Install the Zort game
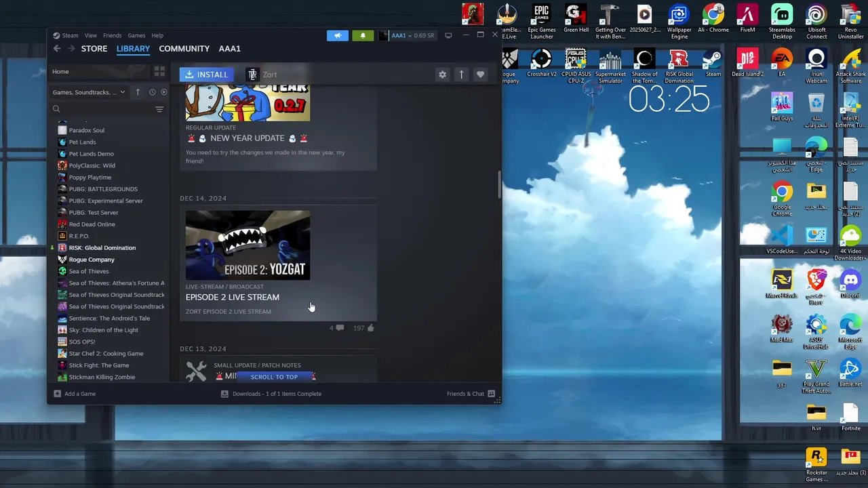Image resolution: width=868 pixels, height=488 pixels. 207,75
